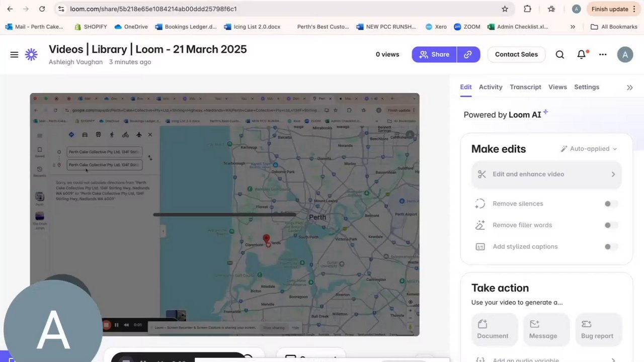Open the notifications bell
The image size is (644, 362).
(582, 54)
